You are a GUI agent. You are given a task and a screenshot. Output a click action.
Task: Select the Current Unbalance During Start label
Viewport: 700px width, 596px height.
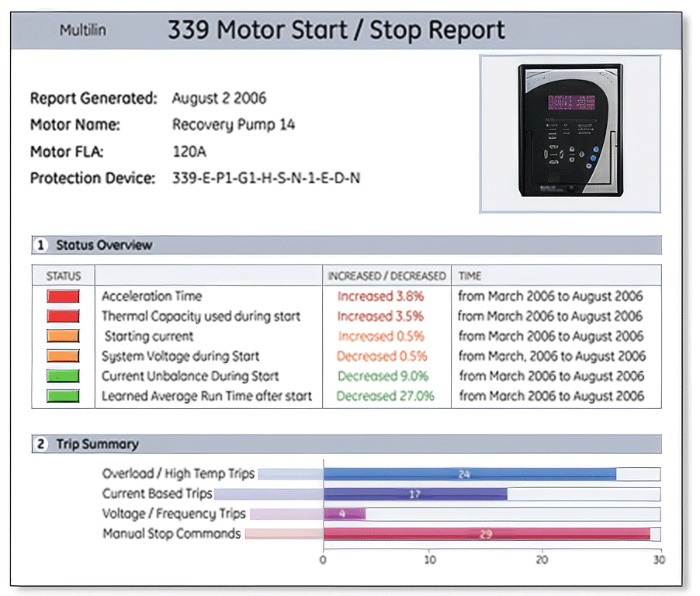pos(190,376)
